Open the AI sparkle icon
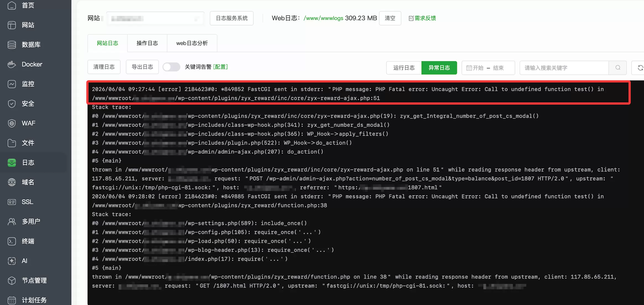644x305 pixels. [x=12, y=261]
